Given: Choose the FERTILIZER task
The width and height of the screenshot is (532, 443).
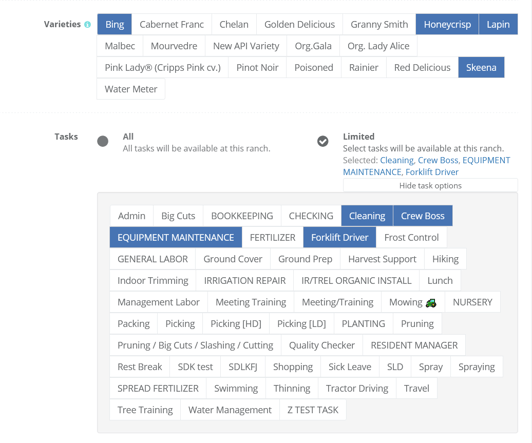Looking at the screenshot, I should tap(273, 237).
